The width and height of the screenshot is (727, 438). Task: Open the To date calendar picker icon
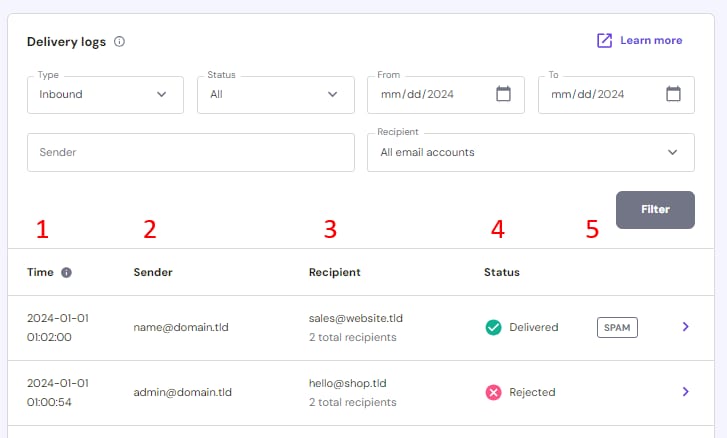click(674, 94)
